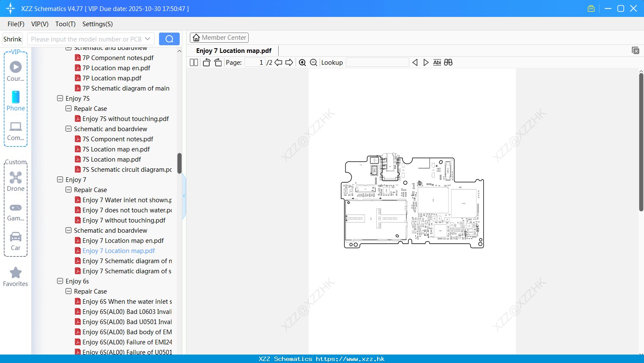
Task: Open Enjoy 7 Water inlet not shown file
Action: (127, 200)
